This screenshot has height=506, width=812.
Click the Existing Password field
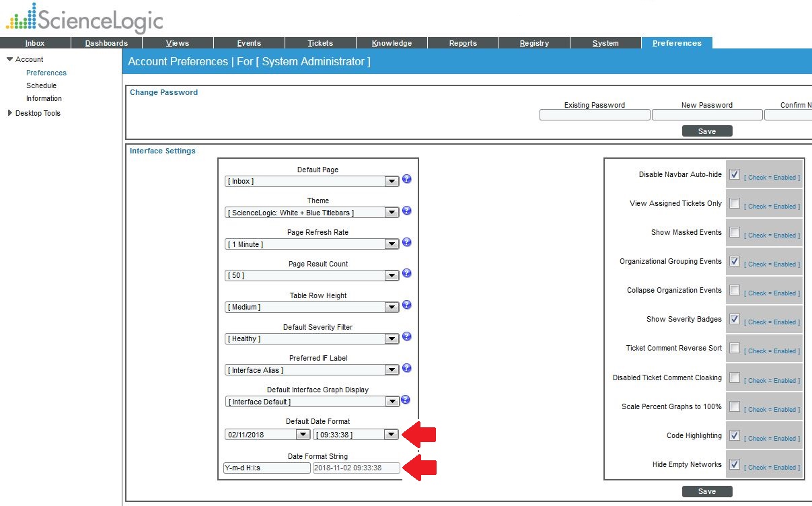coord(594,115)
